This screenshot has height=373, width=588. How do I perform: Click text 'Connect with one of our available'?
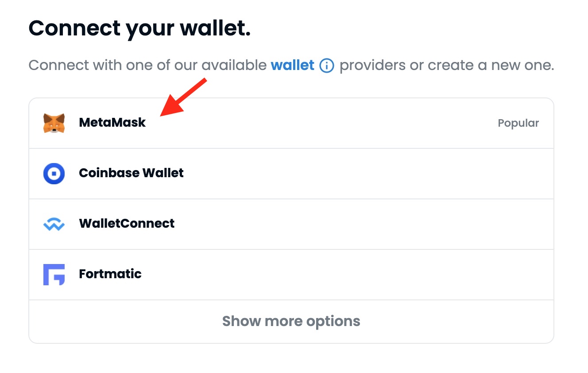click(147, 66)
